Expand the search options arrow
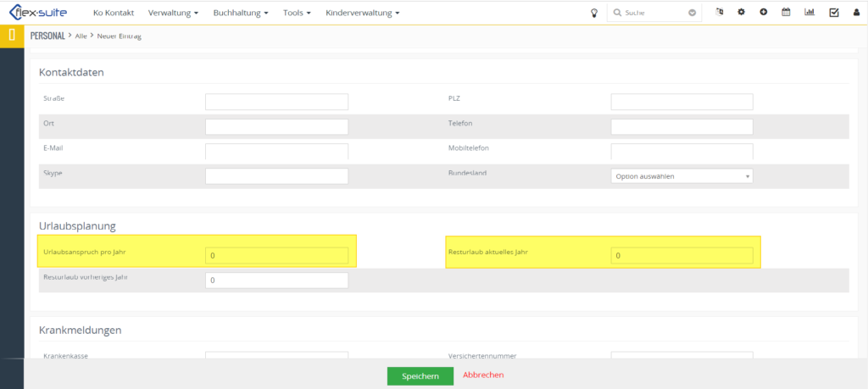Image resolution: width=868 pixels, height=389 pixels. [693, 14]
